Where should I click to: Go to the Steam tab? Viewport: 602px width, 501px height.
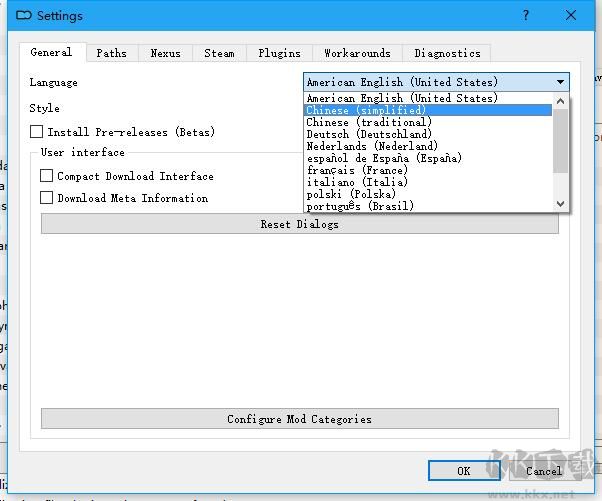pyautogui.click(x=219, y=53)
